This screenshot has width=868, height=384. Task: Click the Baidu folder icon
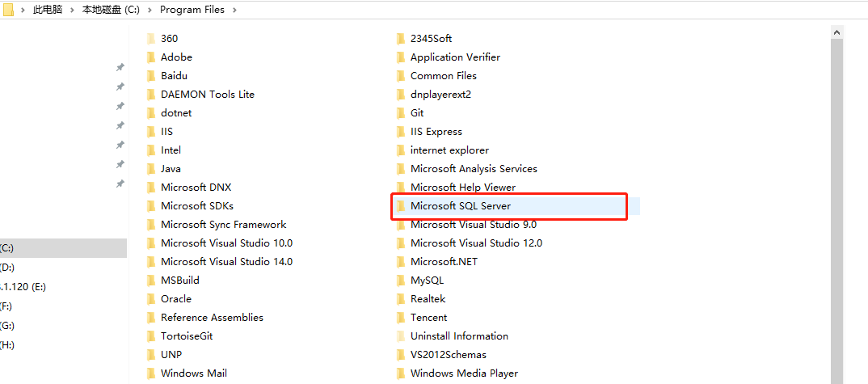click(150, 76)
